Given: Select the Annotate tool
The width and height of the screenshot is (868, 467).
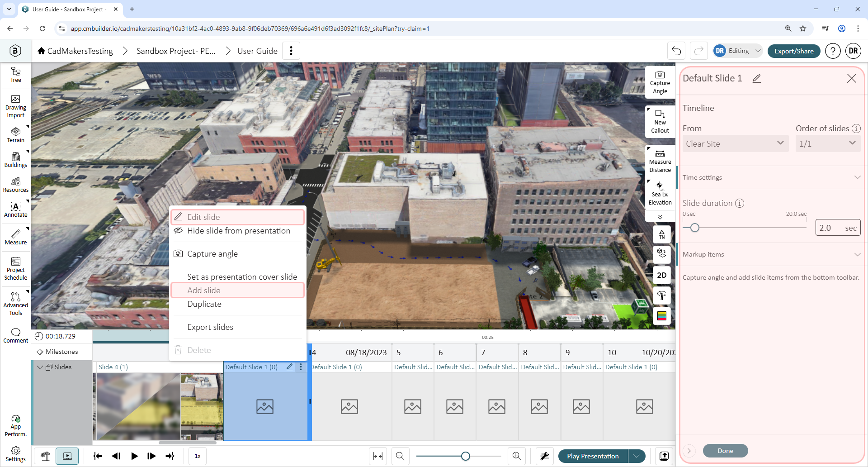Looking at the screenshot, I should (x=16, y=210).
